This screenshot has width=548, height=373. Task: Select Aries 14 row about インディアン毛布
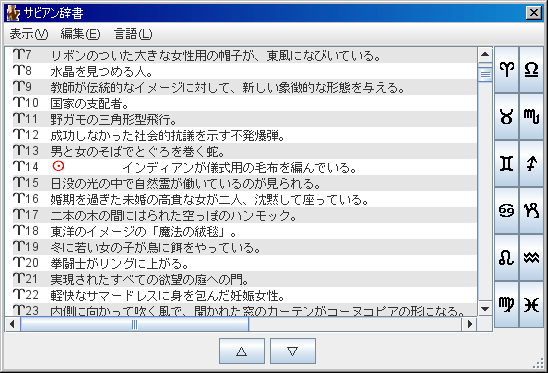click(x=245, y=167)
